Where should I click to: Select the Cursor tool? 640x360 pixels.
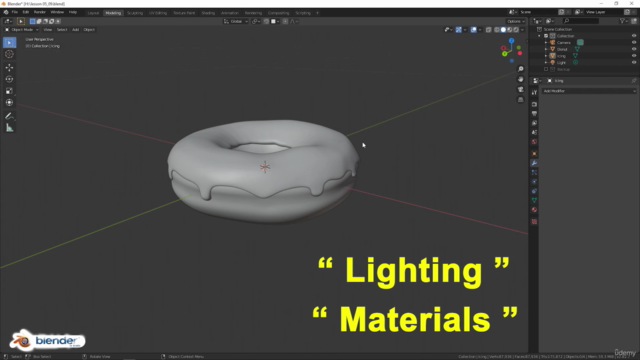[x=9, y=54]
